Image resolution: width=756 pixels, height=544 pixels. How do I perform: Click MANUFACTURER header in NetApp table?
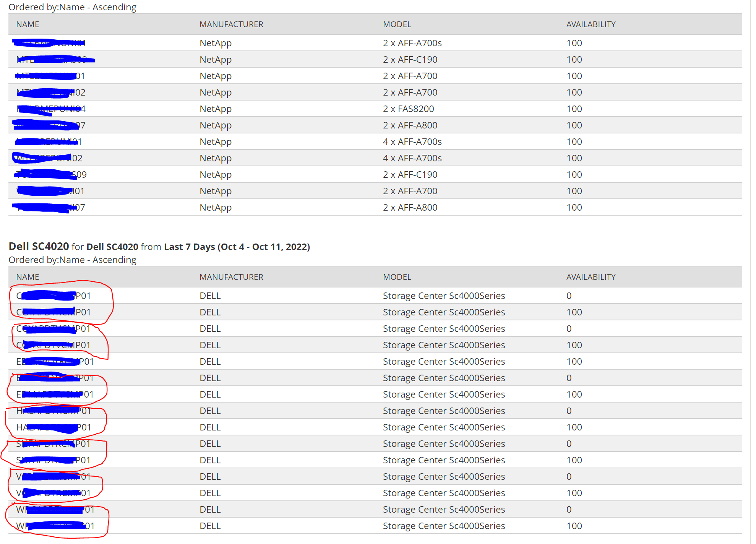pyautogui.click(x=231, y=24)
